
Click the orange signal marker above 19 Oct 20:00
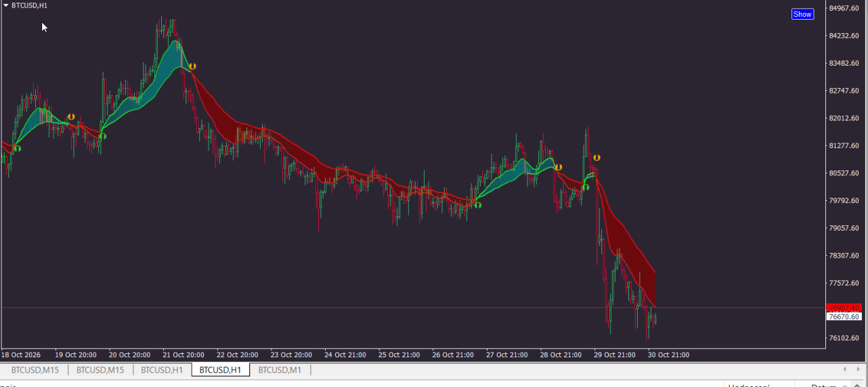70,117
